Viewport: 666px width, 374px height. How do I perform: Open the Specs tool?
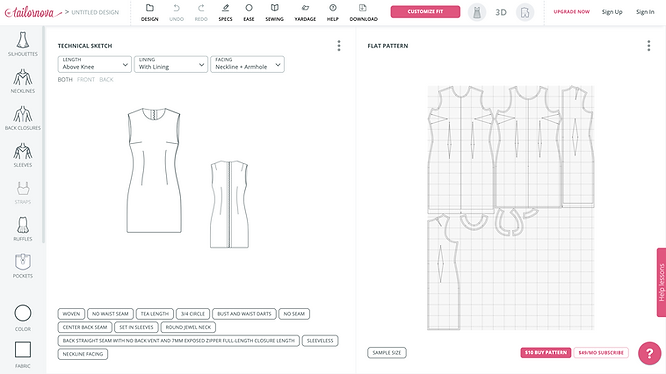[x=226, y=12]
